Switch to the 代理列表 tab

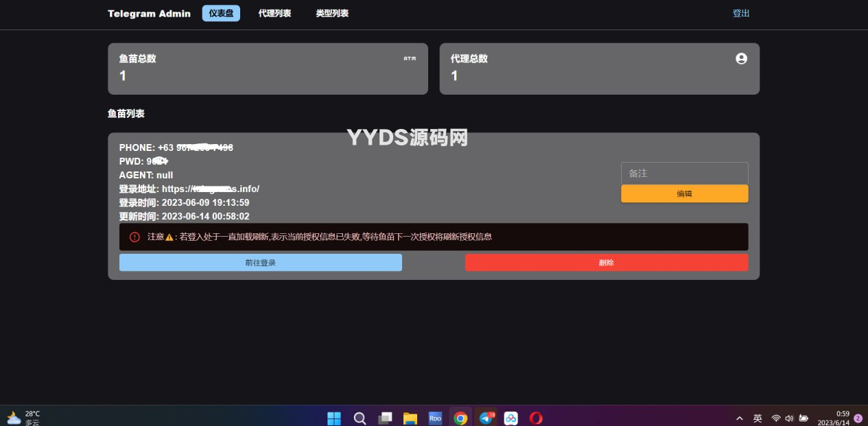(274, 14)
